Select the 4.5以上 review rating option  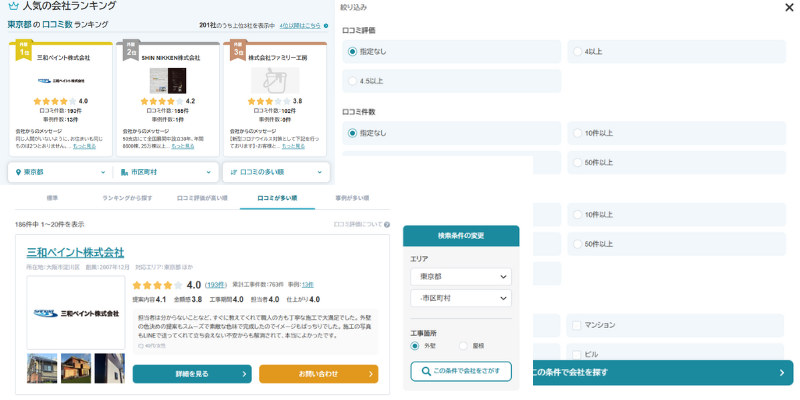click(352, 80)
